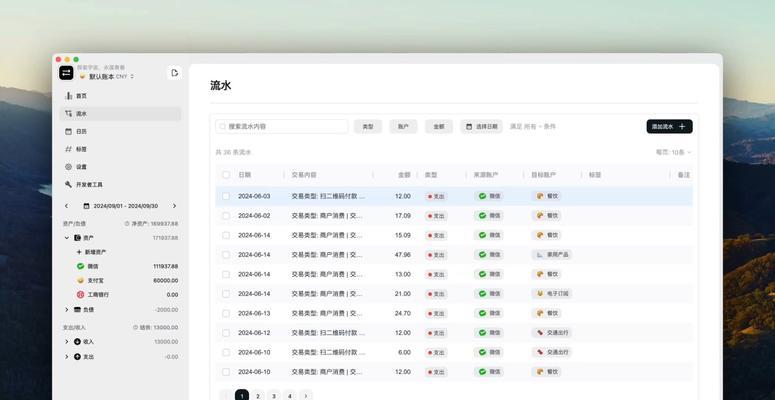This screenshot has height=400, width=775.
Task: Click the 搜索流水内容 search field
Action: 282,127
